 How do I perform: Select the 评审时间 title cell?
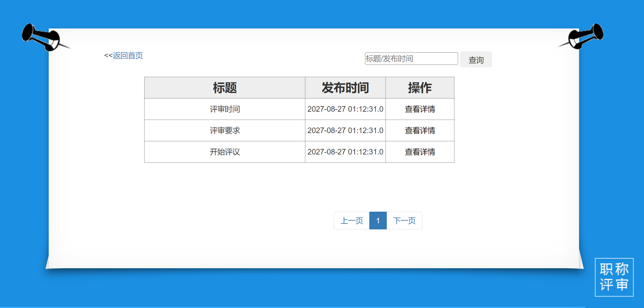coord(225,109)
